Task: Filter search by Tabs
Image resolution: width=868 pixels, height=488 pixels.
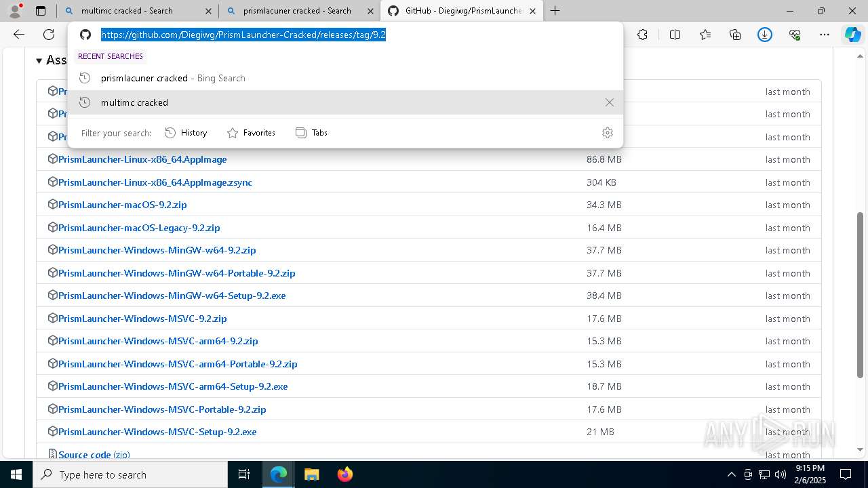Action: pyautogui.click(x=311, y=133)
